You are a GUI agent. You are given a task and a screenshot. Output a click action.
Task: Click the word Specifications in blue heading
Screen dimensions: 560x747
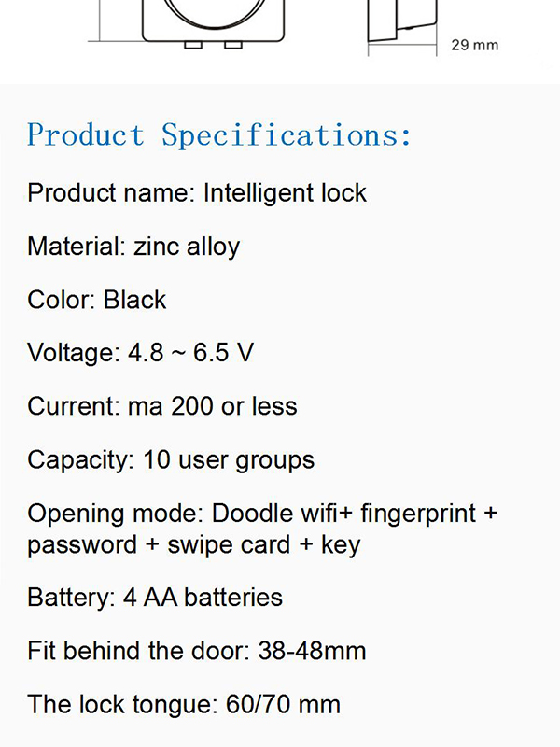(286, 134)
